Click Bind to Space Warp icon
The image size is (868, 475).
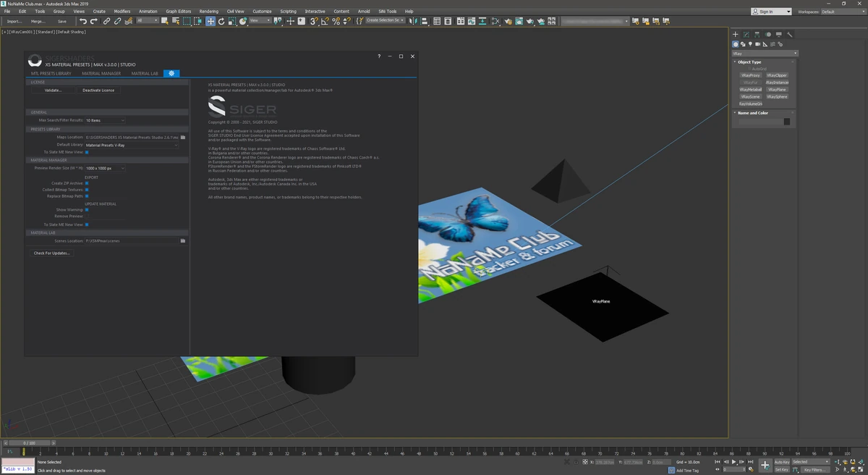(128, 21)
